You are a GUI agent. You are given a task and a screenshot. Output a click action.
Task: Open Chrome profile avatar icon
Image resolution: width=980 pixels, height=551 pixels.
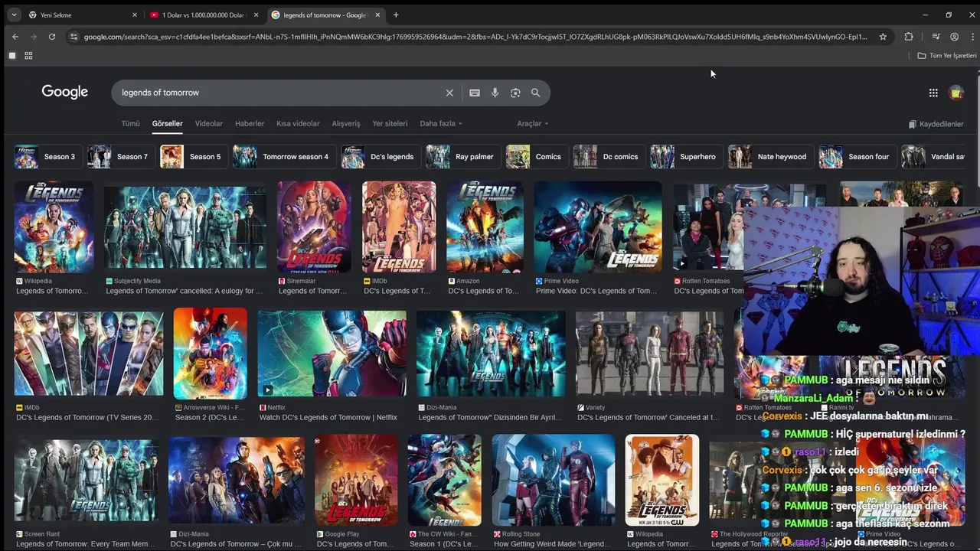[x=954, y=37]
